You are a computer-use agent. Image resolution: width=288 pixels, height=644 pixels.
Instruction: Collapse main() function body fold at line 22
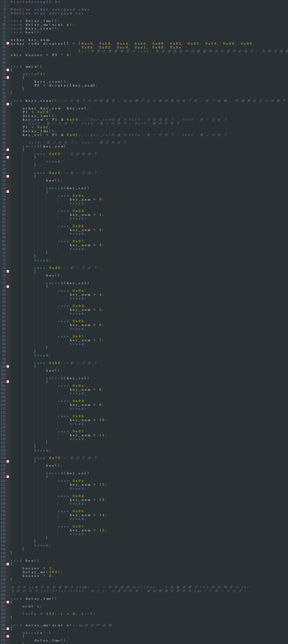point(8,70)
